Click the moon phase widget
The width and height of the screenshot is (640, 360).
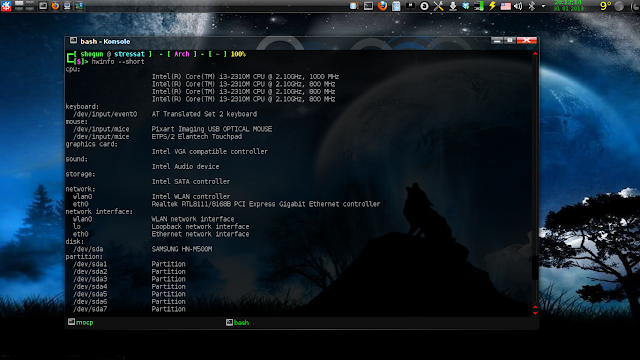point(619,6)
